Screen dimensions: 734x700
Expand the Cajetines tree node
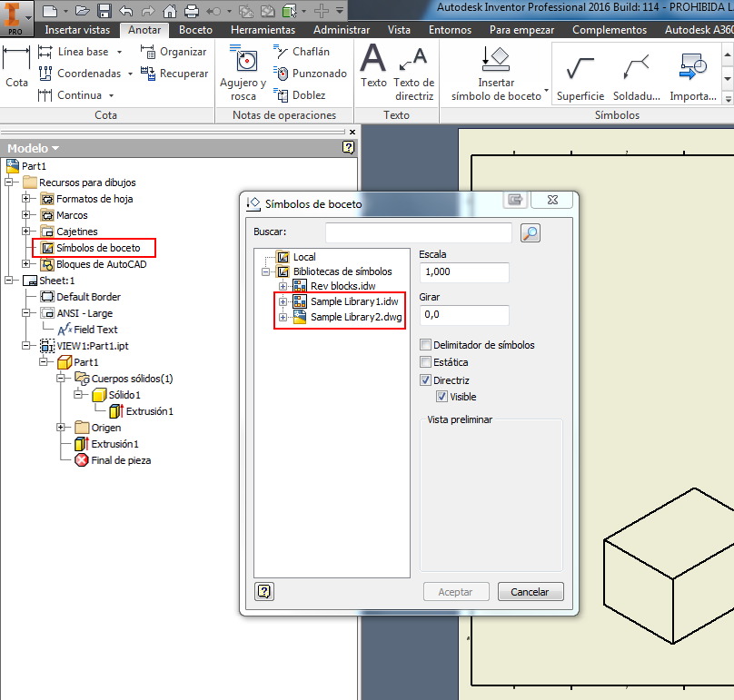click(26, 232)
